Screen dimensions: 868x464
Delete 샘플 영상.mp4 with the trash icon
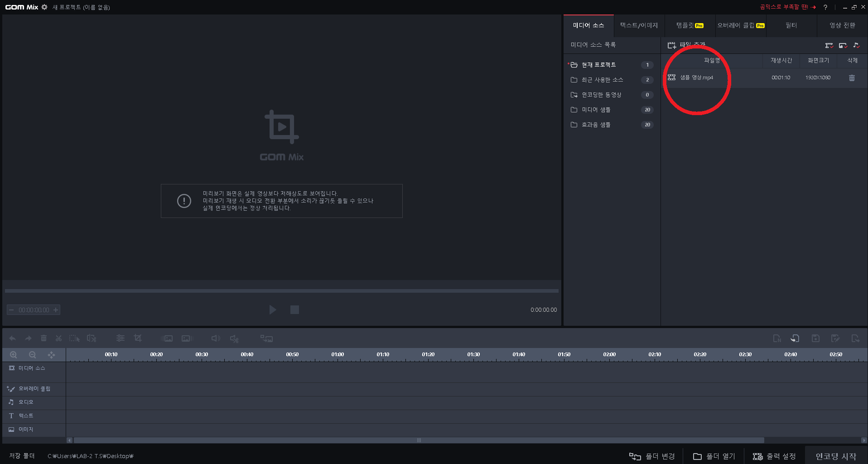pyautogui.click(x=852, y=78)
